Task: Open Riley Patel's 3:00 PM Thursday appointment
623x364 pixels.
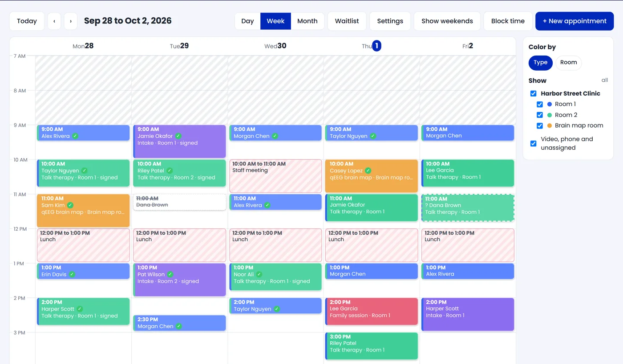Action: click(x=372, y=346)
